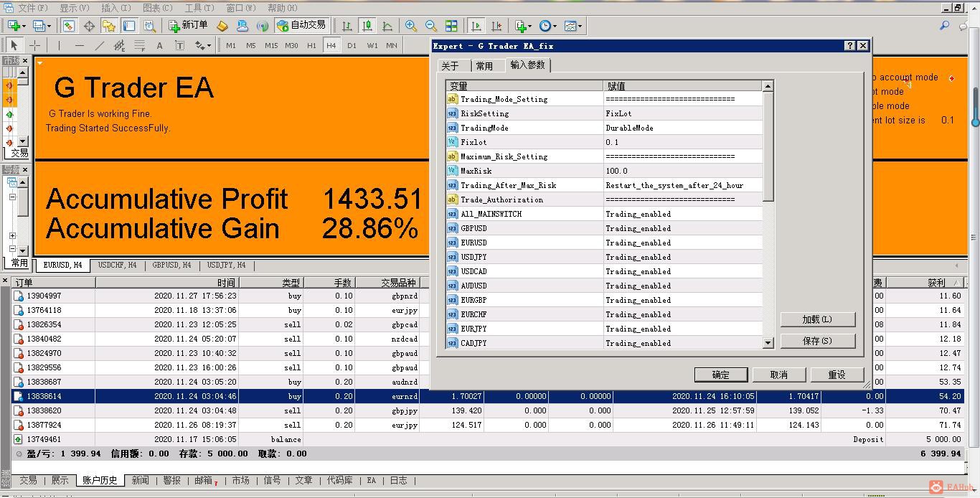Viewport: 980px width, 498px height.
Task: Toggle the 自动交易 auto trading button
Action: 301,25
